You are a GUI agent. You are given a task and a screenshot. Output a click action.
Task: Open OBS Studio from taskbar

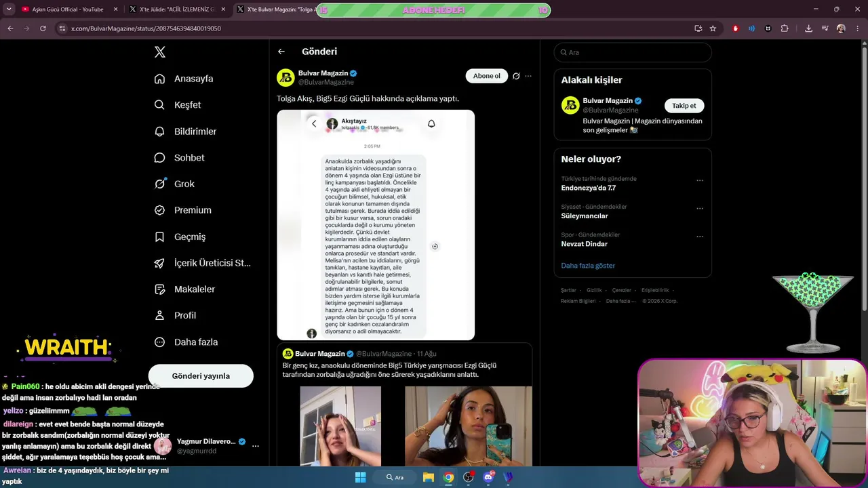(x=468, y=477)
